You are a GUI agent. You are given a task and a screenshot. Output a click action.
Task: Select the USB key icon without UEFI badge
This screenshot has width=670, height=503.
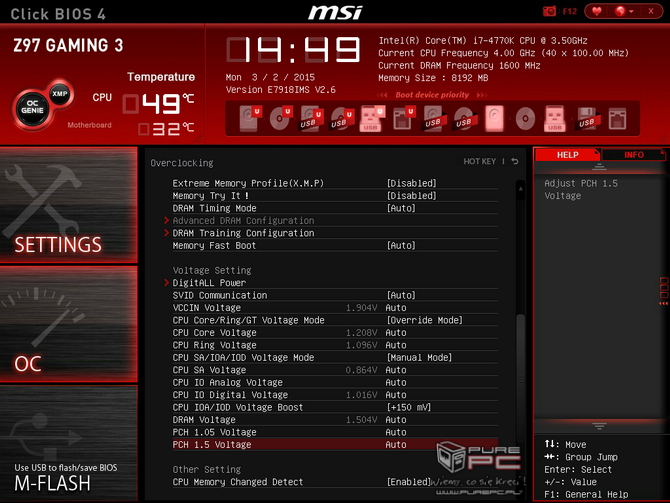tap(555, 118)
